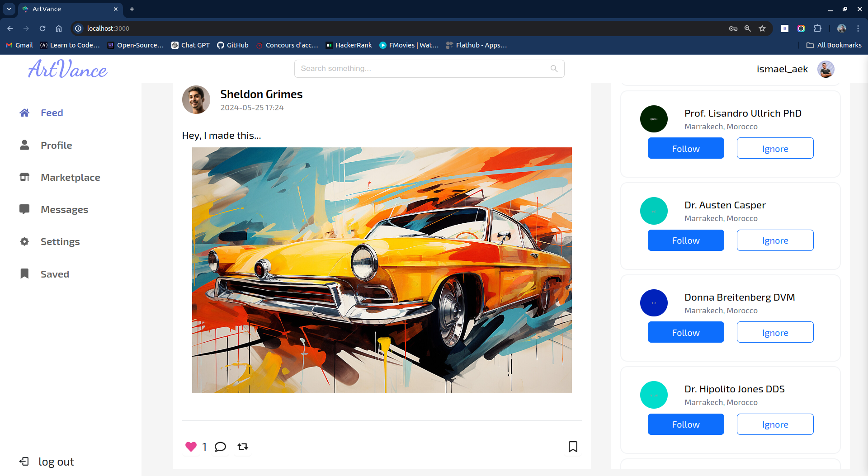Ignore Dr. Austen Casper
The image size is (868, 476).
[x=775, y=240]
